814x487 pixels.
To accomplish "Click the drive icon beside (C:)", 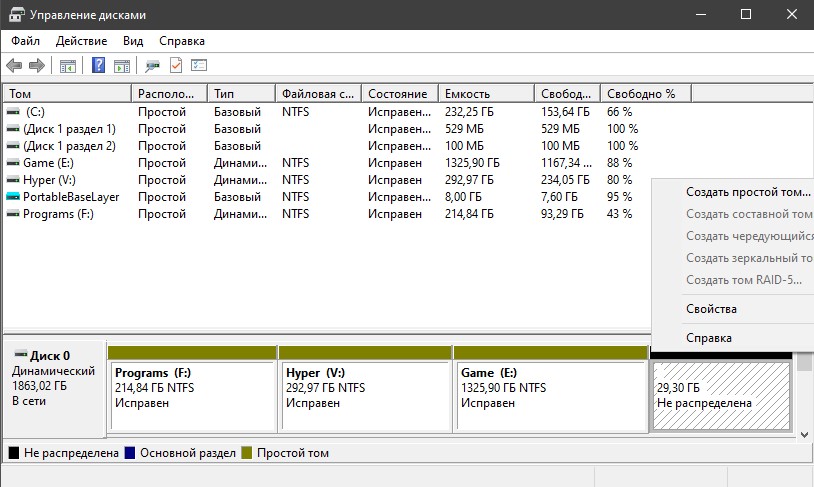I will coord(13,112).
